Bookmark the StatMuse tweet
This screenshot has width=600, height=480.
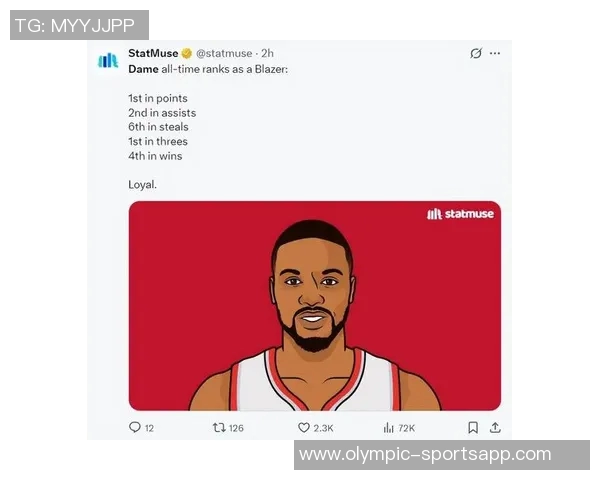(x=473, y=428)
